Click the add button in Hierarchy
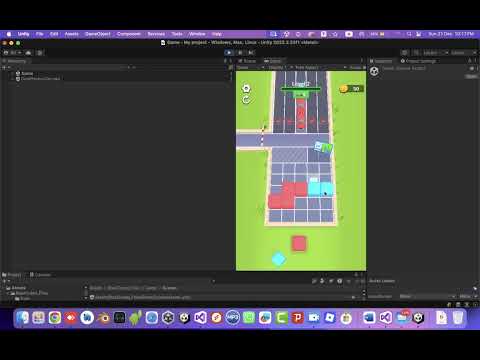Screen dimensions: 480x360 5,67
